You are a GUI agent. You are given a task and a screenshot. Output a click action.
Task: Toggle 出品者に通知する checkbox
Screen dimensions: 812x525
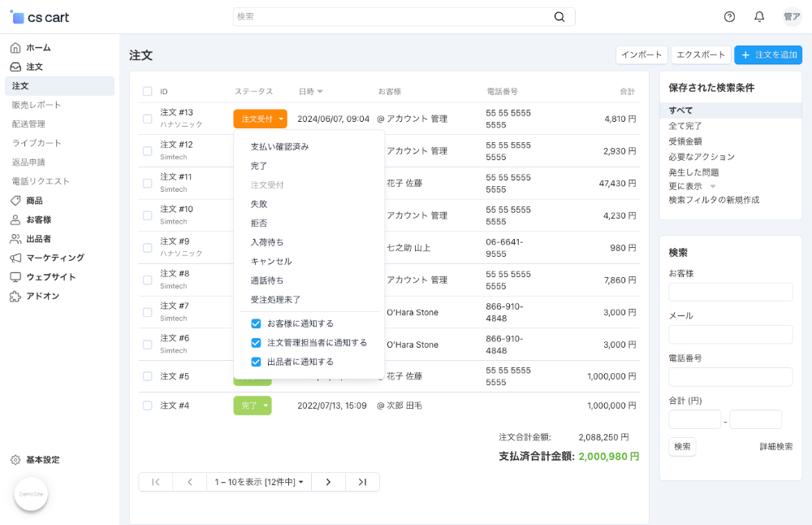coord(256,362)
